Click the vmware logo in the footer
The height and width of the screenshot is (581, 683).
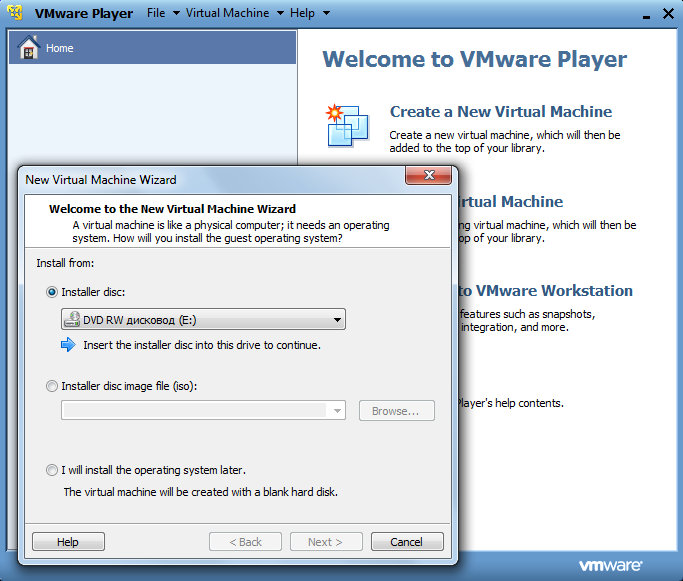(x=610, y=566)
